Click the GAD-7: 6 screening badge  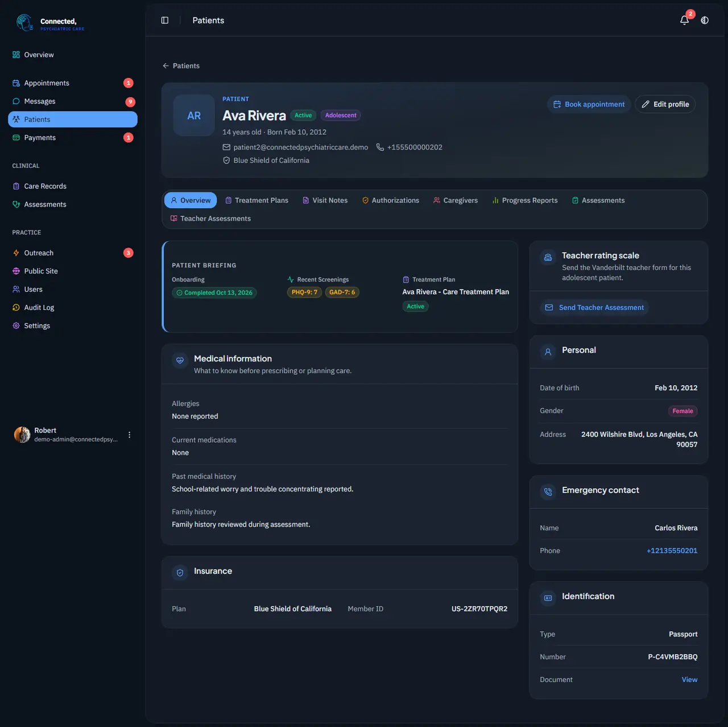point(342,292)
